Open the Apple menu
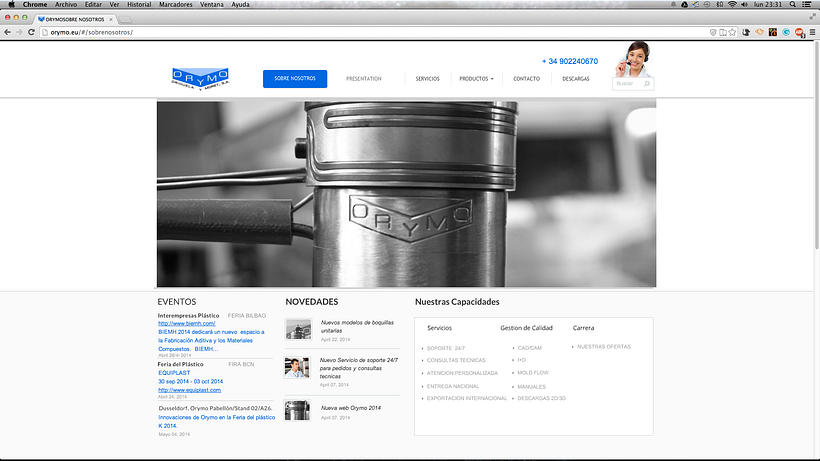This screenshot has width=820, height=461. (x=12, y=4)
